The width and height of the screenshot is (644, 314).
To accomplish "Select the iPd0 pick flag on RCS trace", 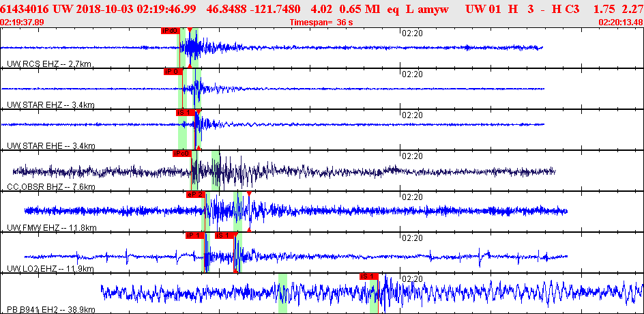I will (171, 31).
